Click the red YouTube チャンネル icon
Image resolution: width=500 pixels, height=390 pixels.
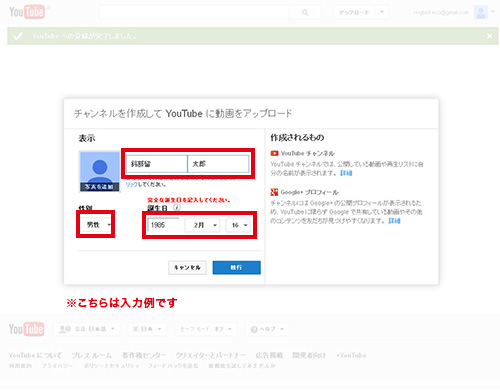click(x=274, y=153)
